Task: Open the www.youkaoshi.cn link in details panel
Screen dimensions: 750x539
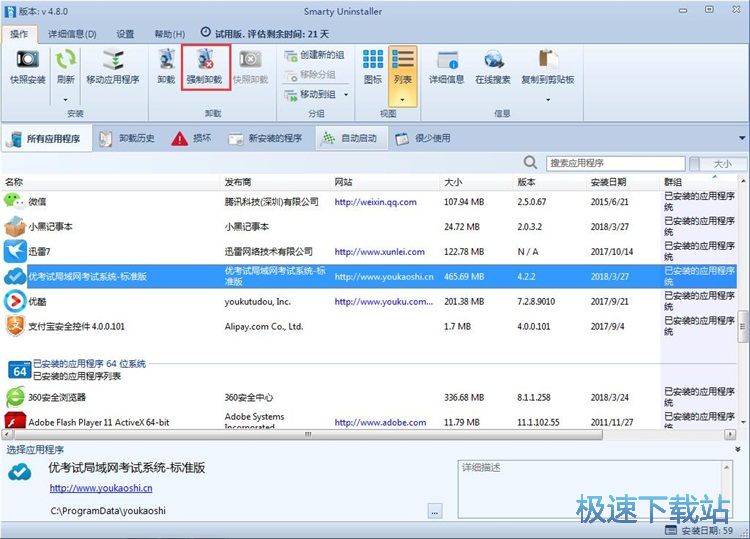Action: point(101,489)
